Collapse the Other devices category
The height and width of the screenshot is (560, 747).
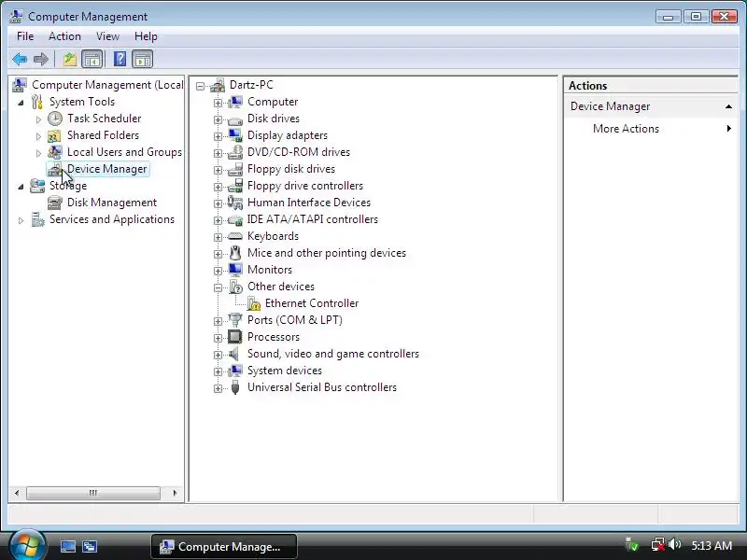[218, 287]
